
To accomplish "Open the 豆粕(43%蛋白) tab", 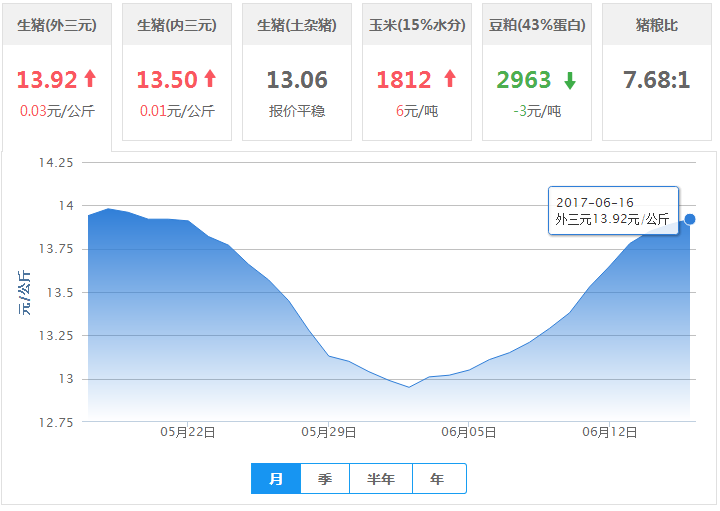I will click(537, 24).
